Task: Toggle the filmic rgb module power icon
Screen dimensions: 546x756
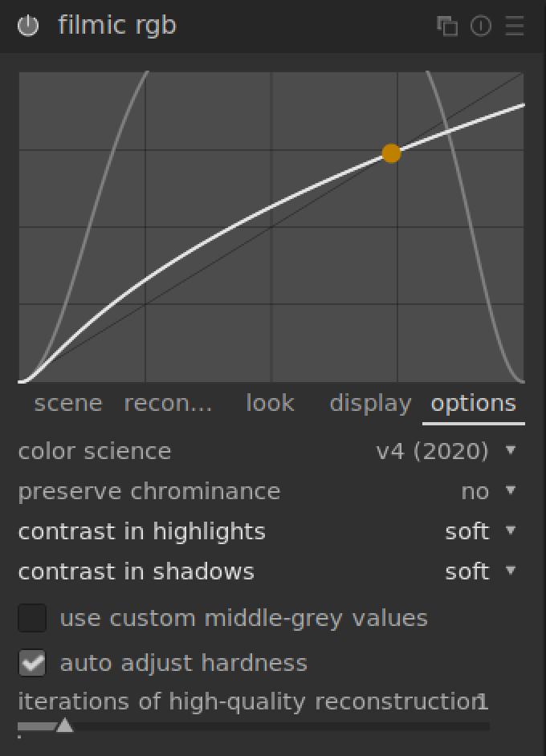Action: point(28,26)
